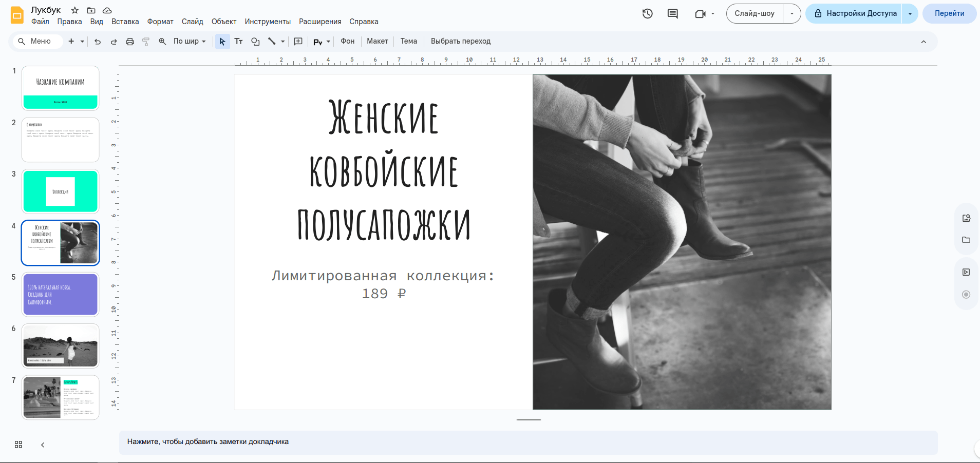Image resolution: width=980 pixels, height=463 pixels.
Task: Hide the menus with chevron up
Action: 923,42
